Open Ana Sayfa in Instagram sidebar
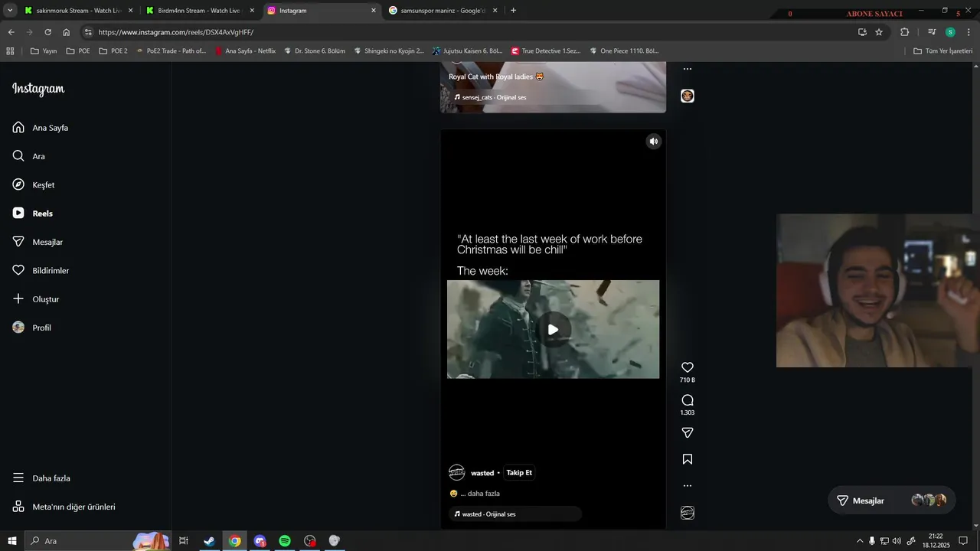980x551 pixels. 41,128
